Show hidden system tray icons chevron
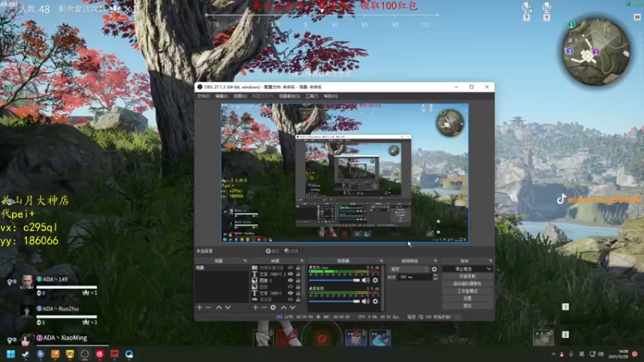The height and width of the screenshot is (362, 644). [x=554, y=354]
